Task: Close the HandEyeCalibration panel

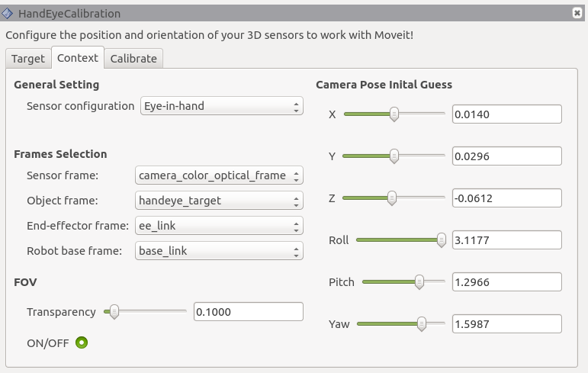Action: click(577, 13)
